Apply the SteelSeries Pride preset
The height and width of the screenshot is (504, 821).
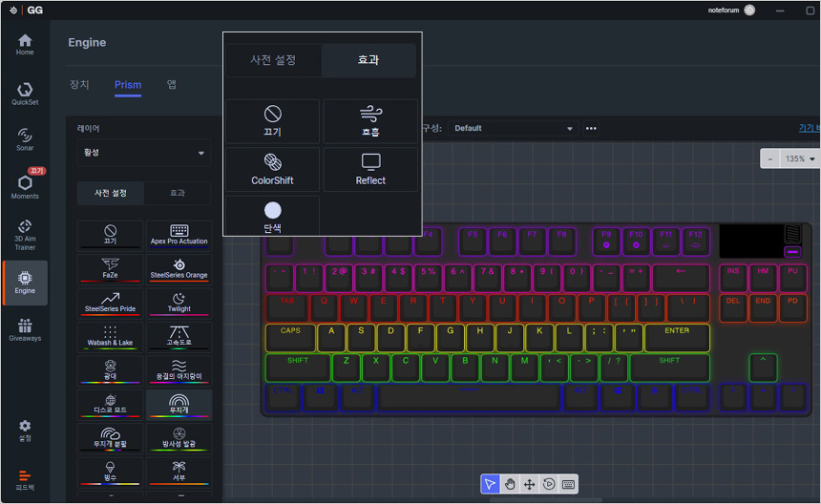click(110, 303)
